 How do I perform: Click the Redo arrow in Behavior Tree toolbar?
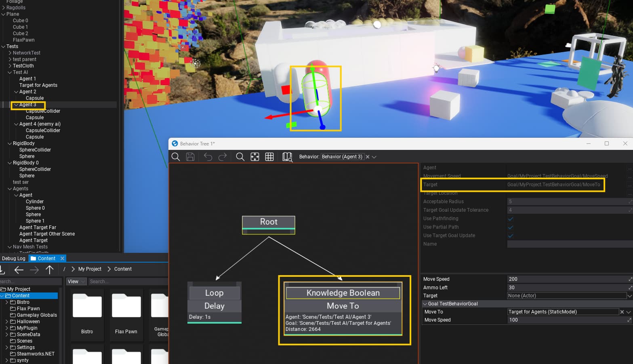[223, 157]
